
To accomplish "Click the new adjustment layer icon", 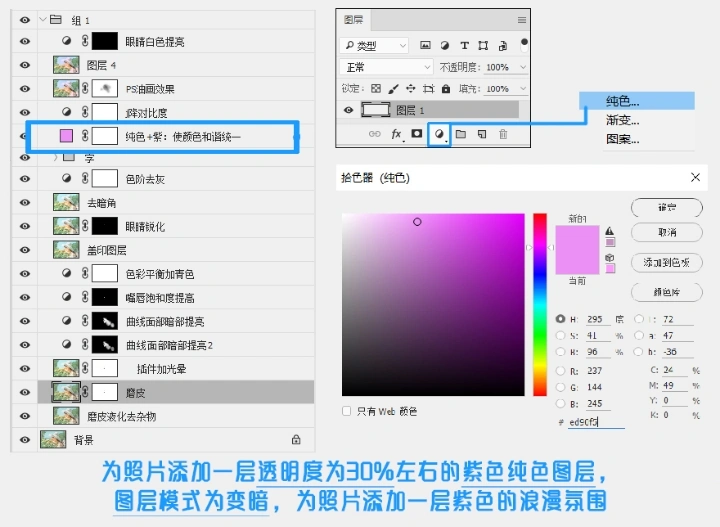I will coord(438,134).
